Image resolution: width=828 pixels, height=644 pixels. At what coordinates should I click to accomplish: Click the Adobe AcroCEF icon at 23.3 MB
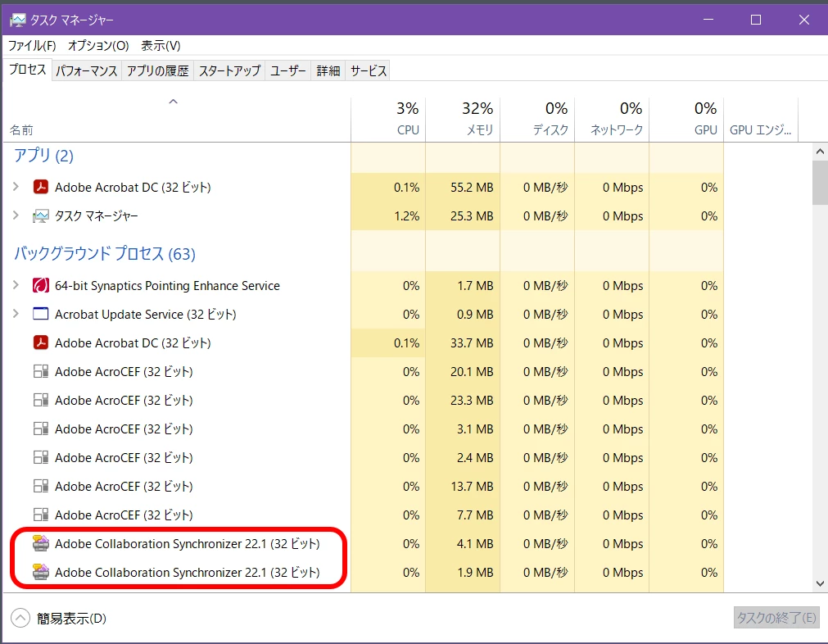tap(41, 400)
